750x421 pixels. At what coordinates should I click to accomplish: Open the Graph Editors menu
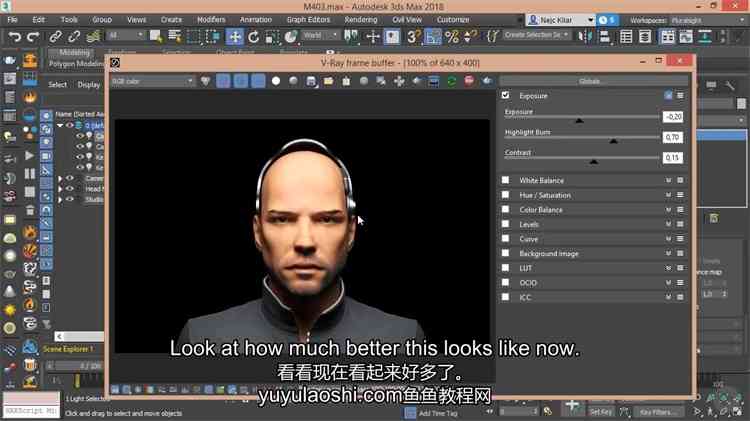pyautogui.click(x=308, y=20)
